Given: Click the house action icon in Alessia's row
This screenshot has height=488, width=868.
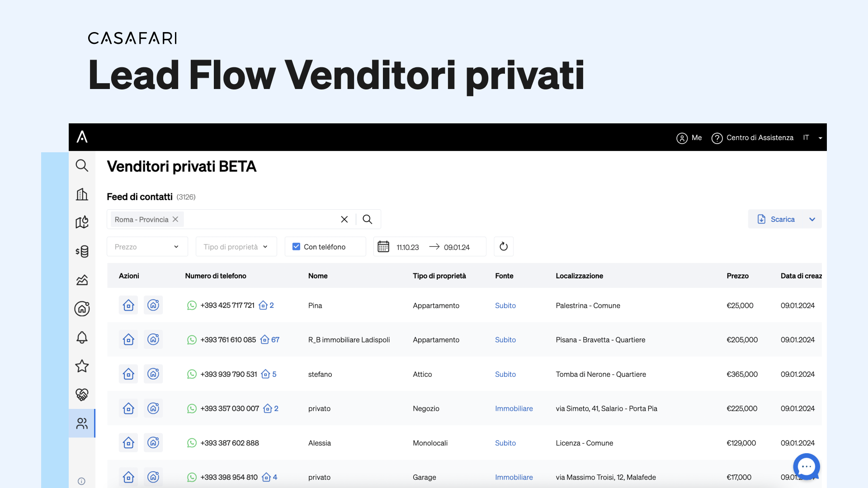Looking at the screenshot, I should (128, 443).
